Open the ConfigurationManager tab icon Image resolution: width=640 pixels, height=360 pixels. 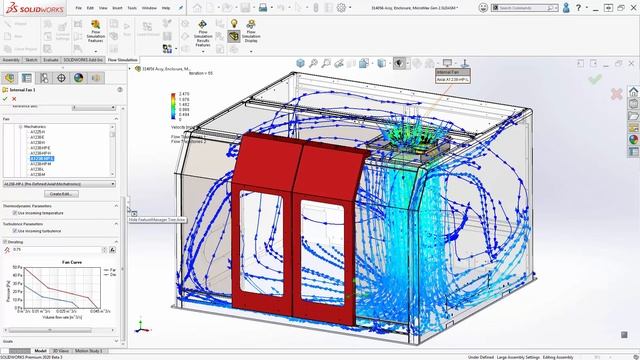point(44,78)
